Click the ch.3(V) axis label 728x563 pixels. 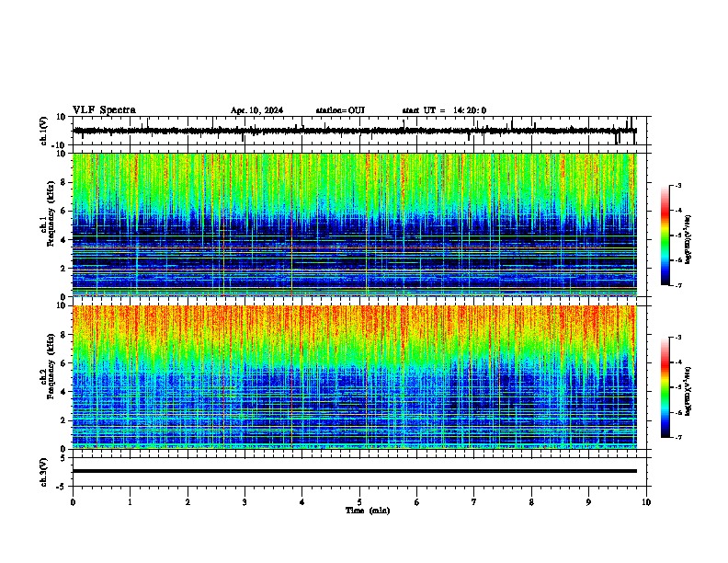[x=44, y=472]
